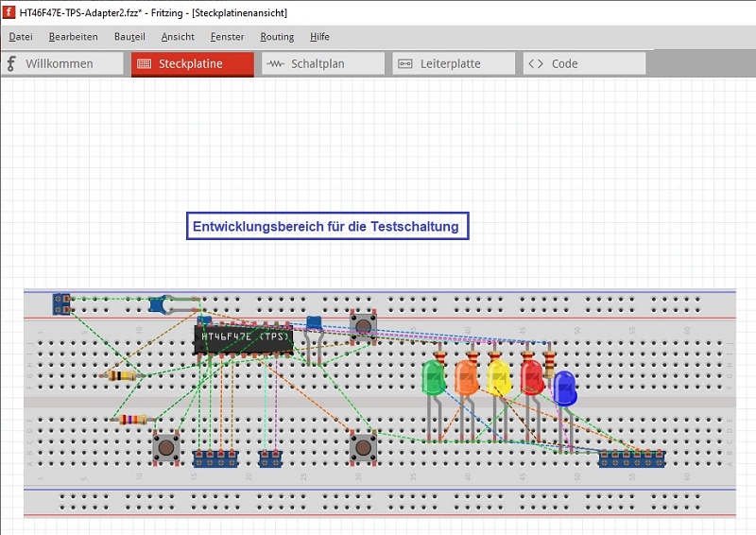
Task: Select the two-pin header near column 22
Action: (270, 458)
